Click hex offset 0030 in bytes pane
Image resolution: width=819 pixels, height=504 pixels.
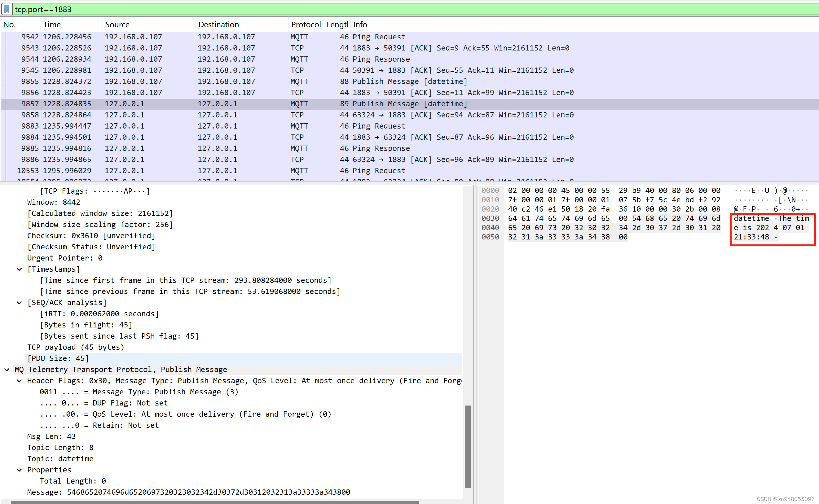point(490,218)
